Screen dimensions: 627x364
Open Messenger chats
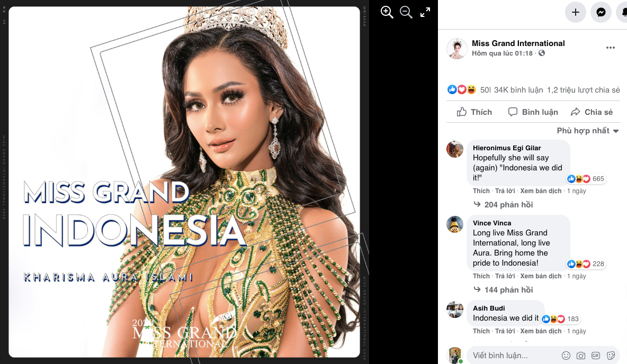(601, 12)
